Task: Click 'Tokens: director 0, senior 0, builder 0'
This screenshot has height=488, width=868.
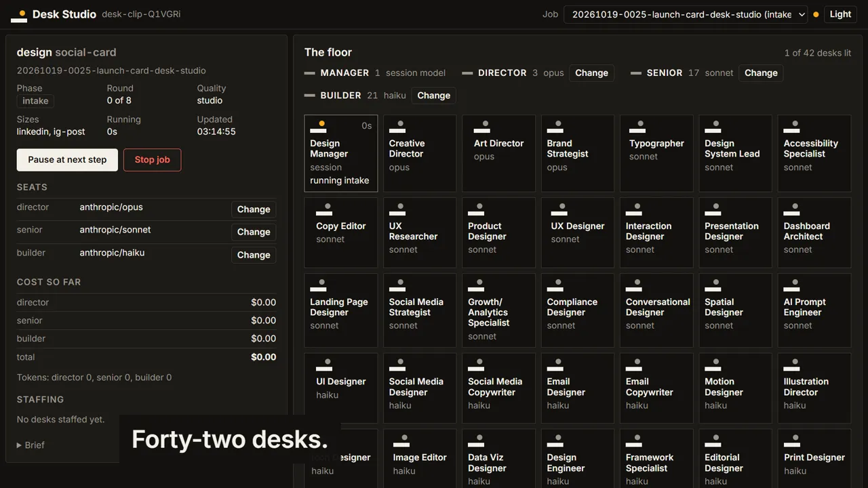Action: click(x=94, y=378)
